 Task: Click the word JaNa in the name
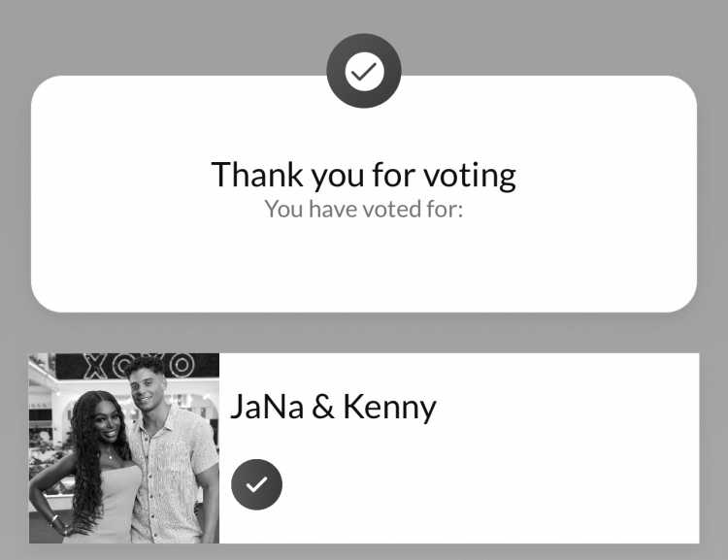coord(267,407)
